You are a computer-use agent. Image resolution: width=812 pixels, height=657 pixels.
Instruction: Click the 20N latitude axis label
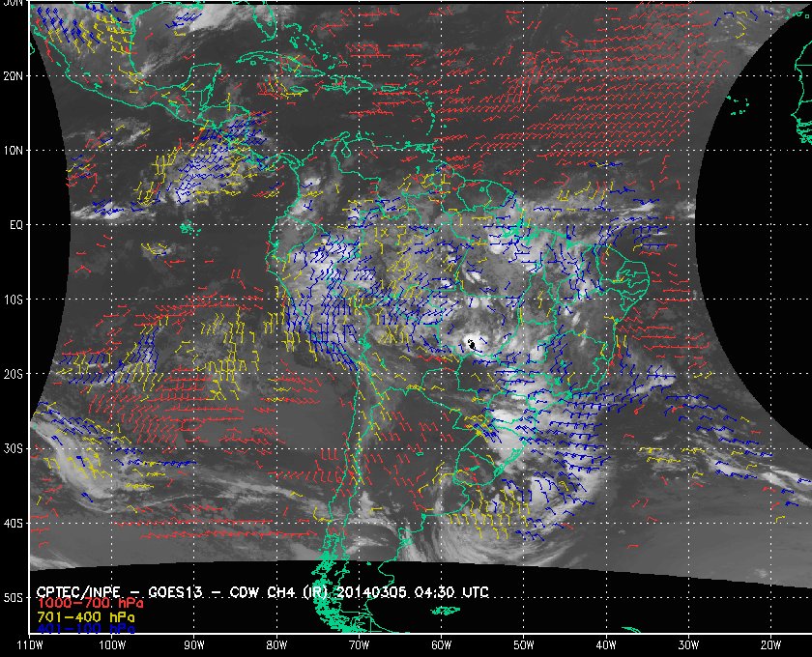pos(13,75)
